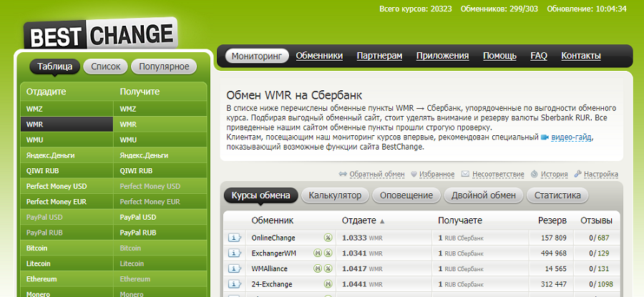Switch to the Список view tab

(106, 67)
